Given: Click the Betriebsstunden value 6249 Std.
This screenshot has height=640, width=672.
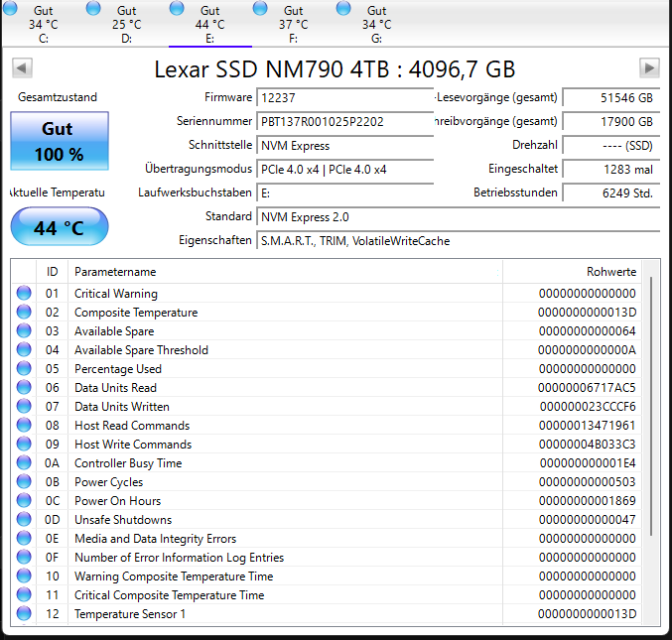Looking at the screenshot, I should (611, 193).
